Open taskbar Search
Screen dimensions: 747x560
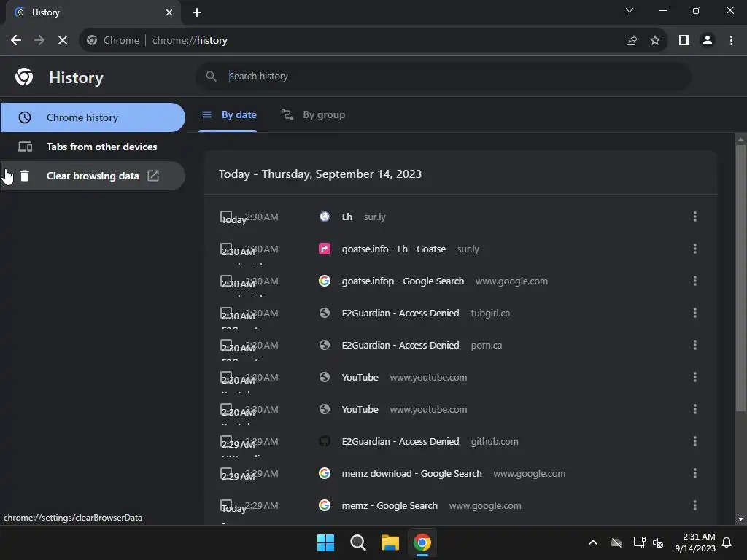point(357,542)
